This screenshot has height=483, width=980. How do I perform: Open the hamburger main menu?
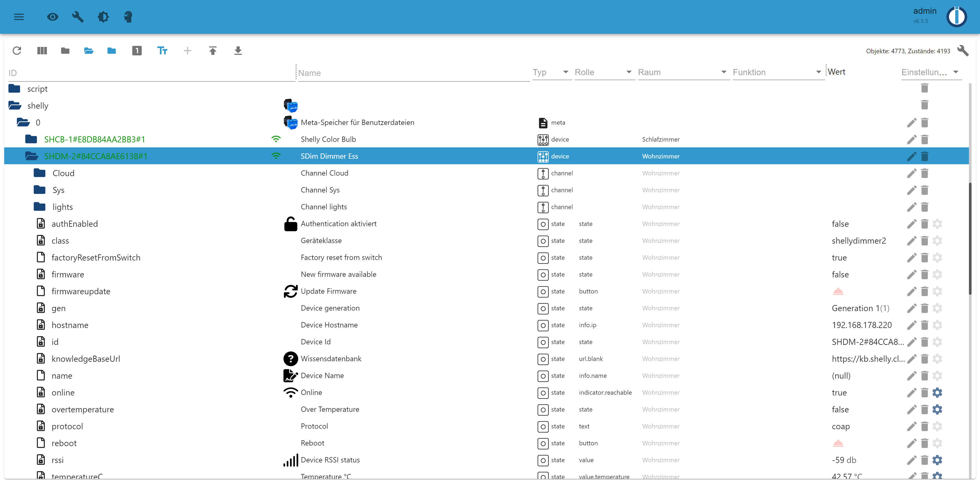19,17
